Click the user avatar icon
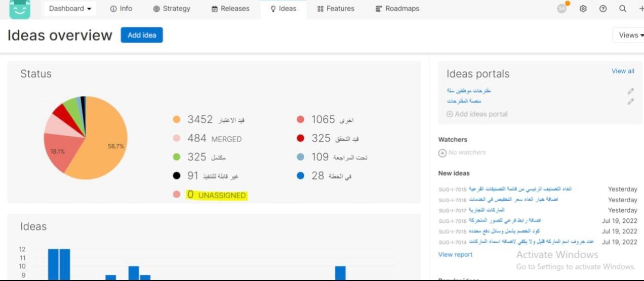This screenshot has width=644, height=281. click(x=561, y=9)
